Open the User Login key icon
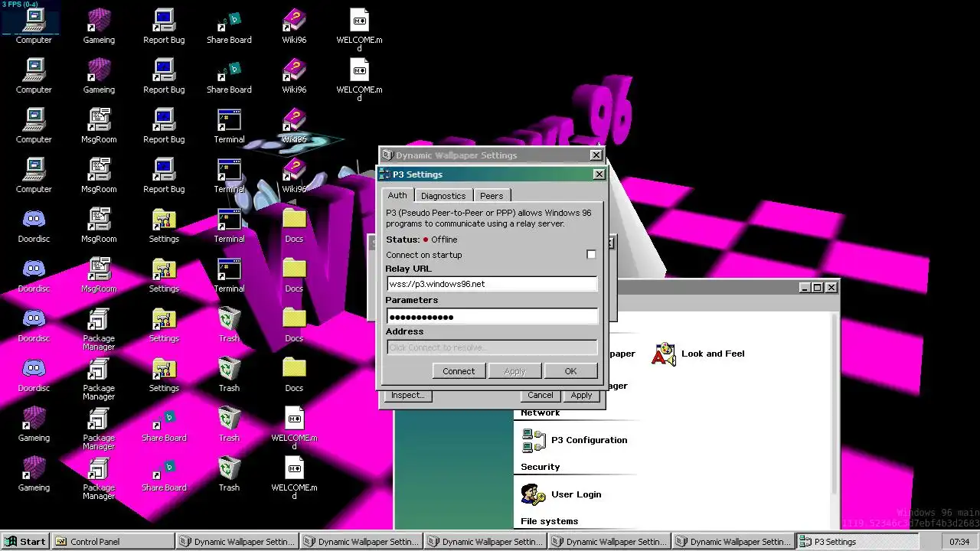 [534, 494]
